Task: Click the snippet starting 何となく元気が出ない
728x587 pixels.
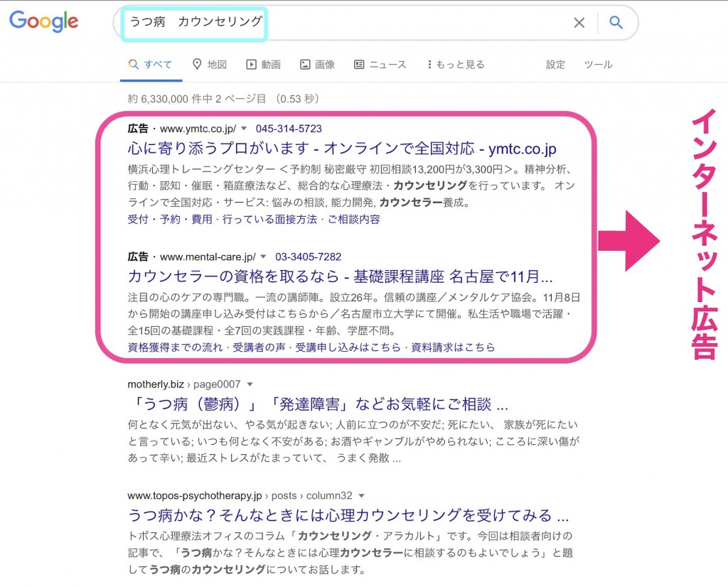Action: click(354, 441)
